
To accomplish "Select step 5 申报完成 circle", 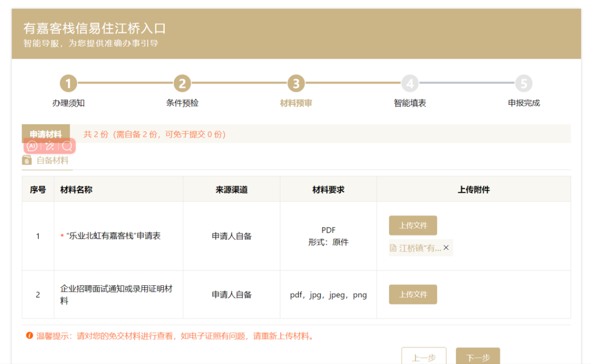I will point(524,83).
